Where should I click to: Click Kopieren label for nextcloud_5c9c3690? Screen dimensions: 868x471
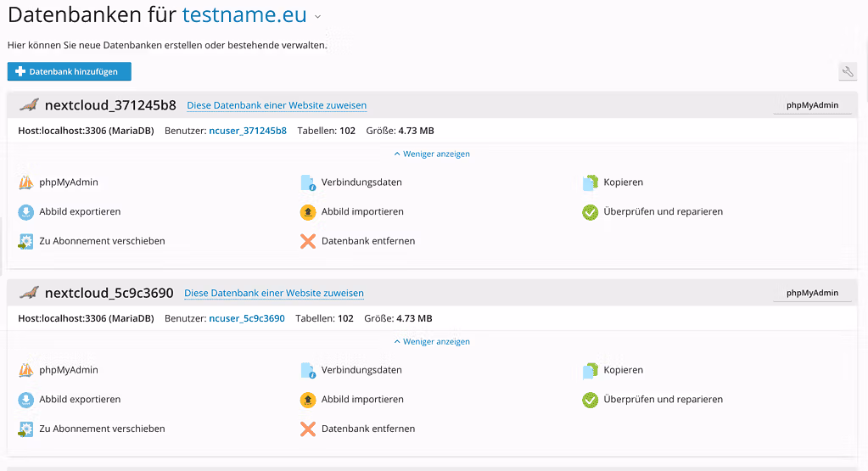[624, 370]
